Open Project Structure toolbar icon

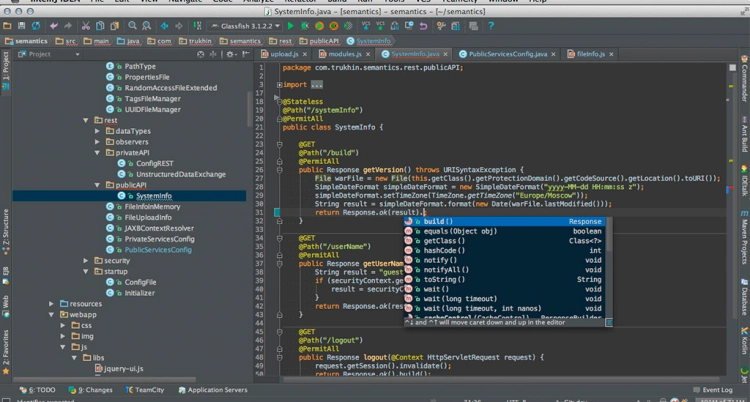[455, 26]
